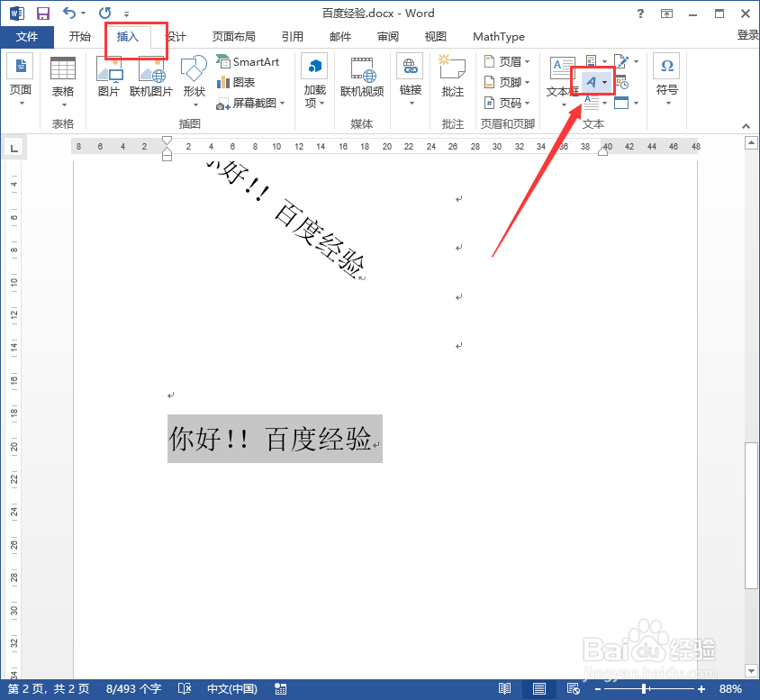Click the zoom out minus button
Image resolution: width=760 pixels, height=700 pixels.
598,689
